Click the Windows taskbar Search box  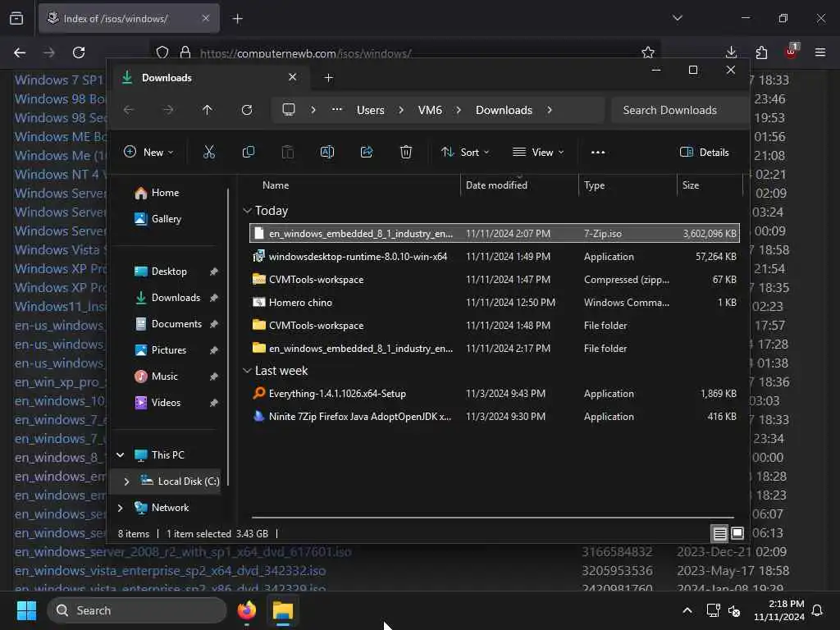[137, 610]
